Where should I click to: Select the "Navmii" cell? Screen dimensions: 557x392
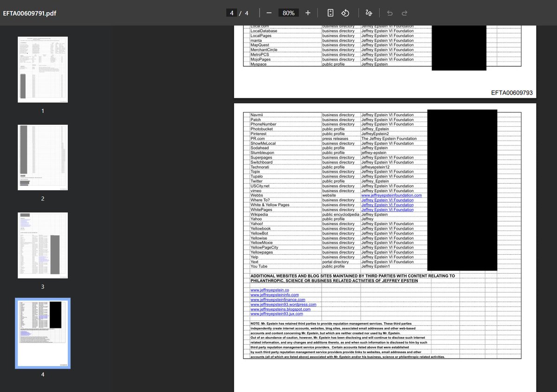(x=257, y=115)
